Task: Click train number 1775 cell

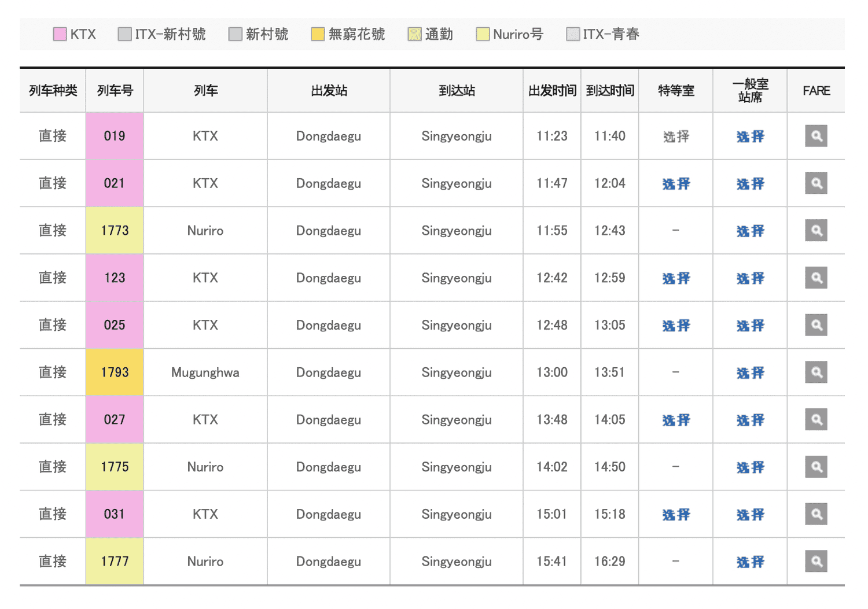Action: point(115,467)
